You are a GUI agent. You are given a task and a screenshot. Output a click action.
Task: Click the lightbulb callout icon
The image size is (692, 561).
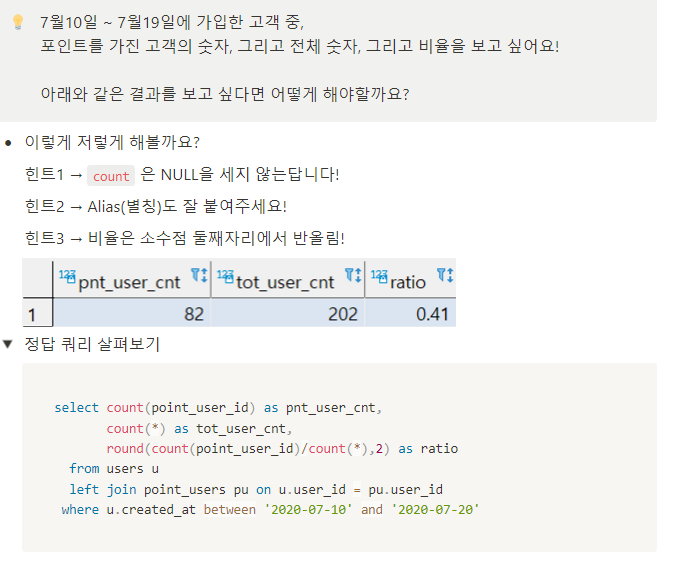pos(18,22)
